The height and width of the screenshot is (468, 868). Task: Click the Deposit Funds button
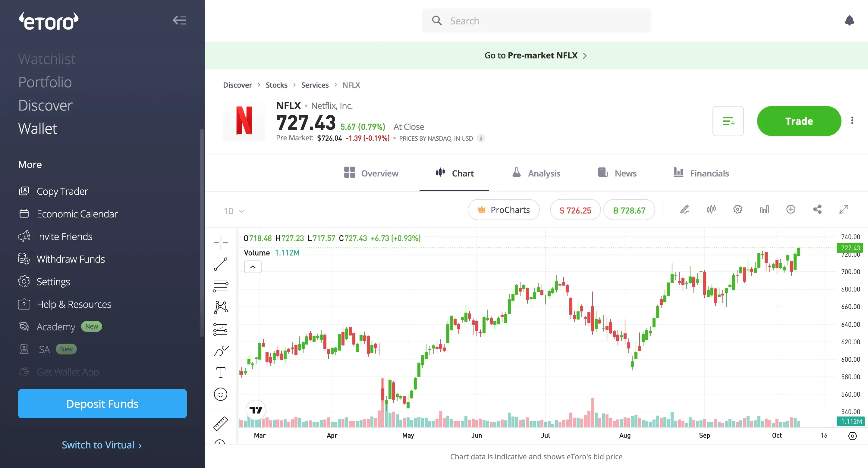click(x=102, y=403)
